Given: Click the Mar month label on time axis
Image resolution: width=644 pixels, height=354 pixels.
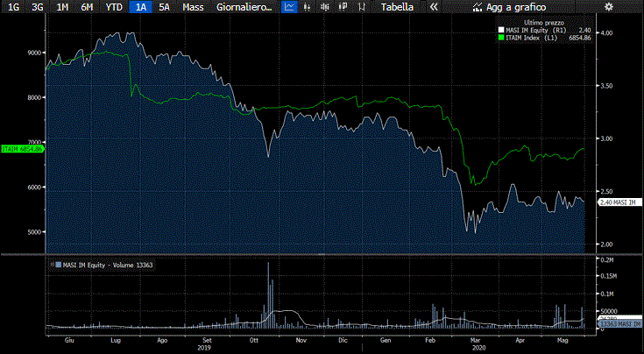Looking at the screenshot, I should (x=475, y=341).
